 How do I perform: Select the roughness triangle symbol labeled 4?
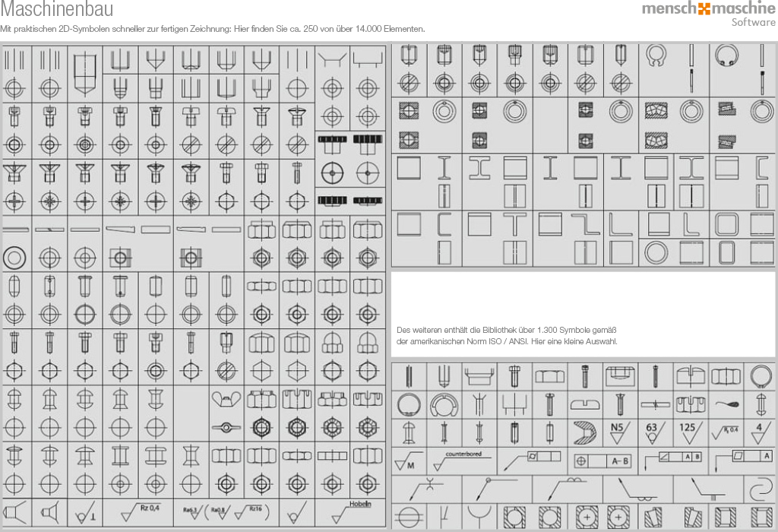click(x=757, y=432)
